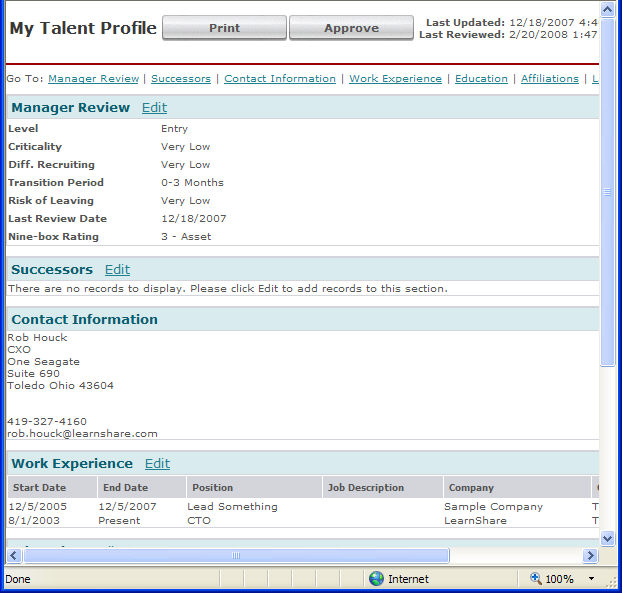
Task: Select the 'CTO' position cell
Action: (199, 520)
